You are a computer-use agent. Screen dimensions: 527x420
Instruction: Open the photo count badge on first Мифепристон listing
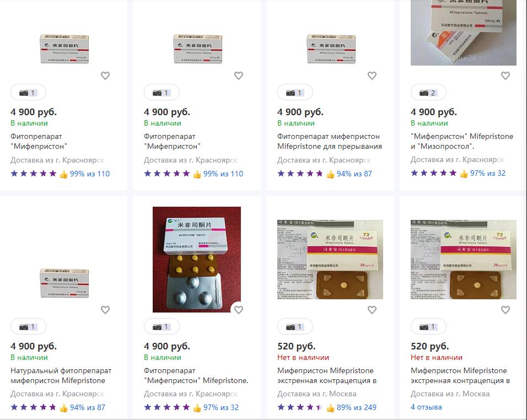28,92
